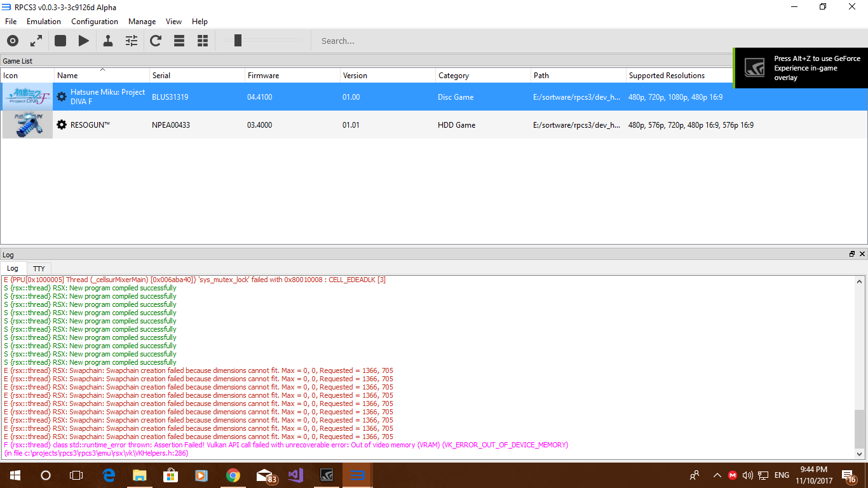This screenshot has width=868, height=488.
Task: Sort game list by Category column
Action: point(483,75)
